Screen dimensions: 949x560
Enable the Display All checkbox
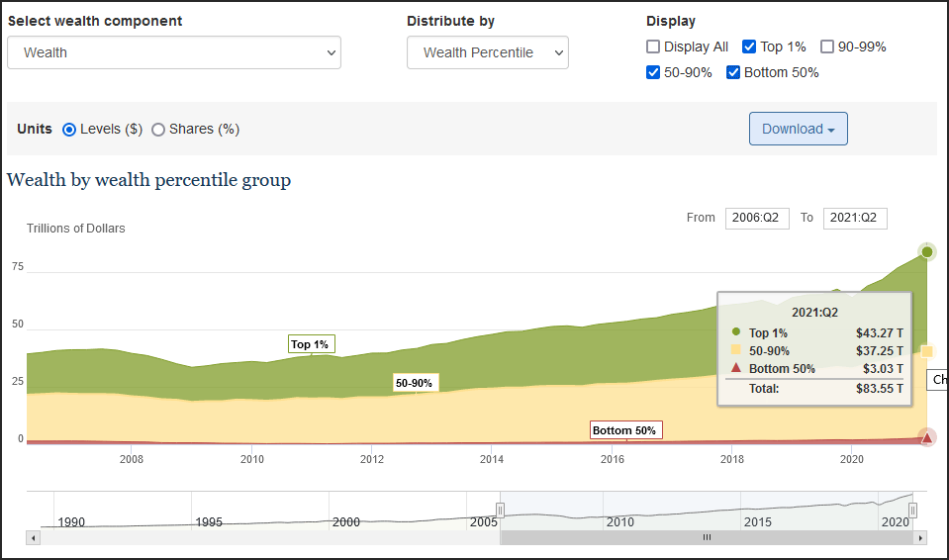[653, 47]
